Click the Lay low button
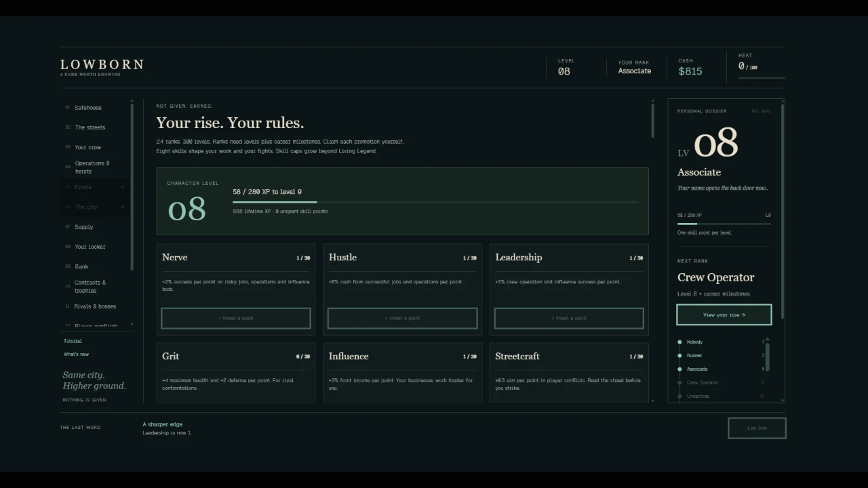868x488 pixels. 757,428
